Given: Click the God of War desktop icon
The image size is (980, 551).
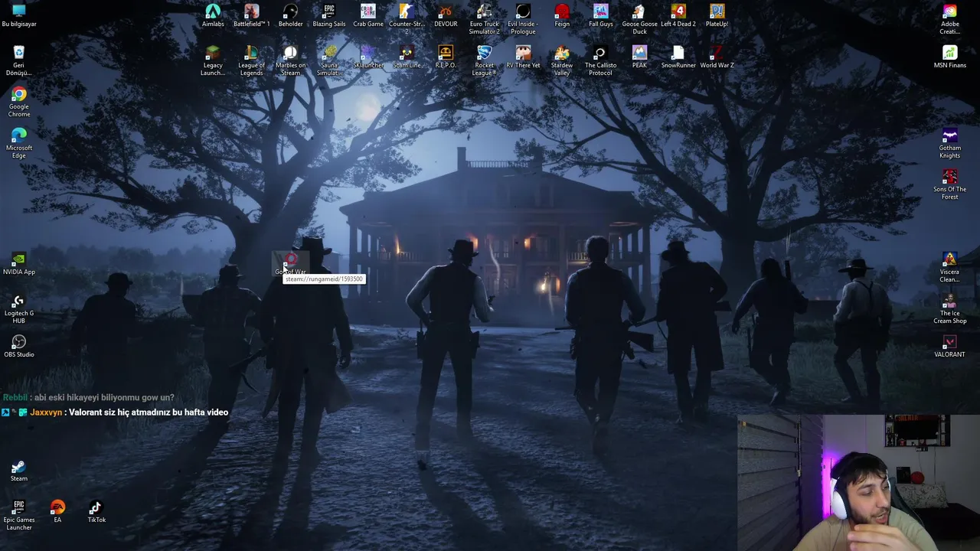Looking at the screenshot, I should pos(290,263).
